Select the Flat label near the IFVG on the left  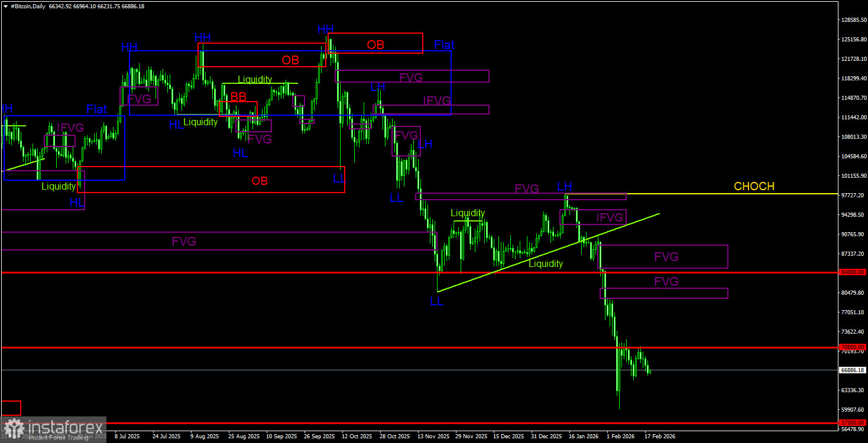pyautogui.click(x=96, y=109)
